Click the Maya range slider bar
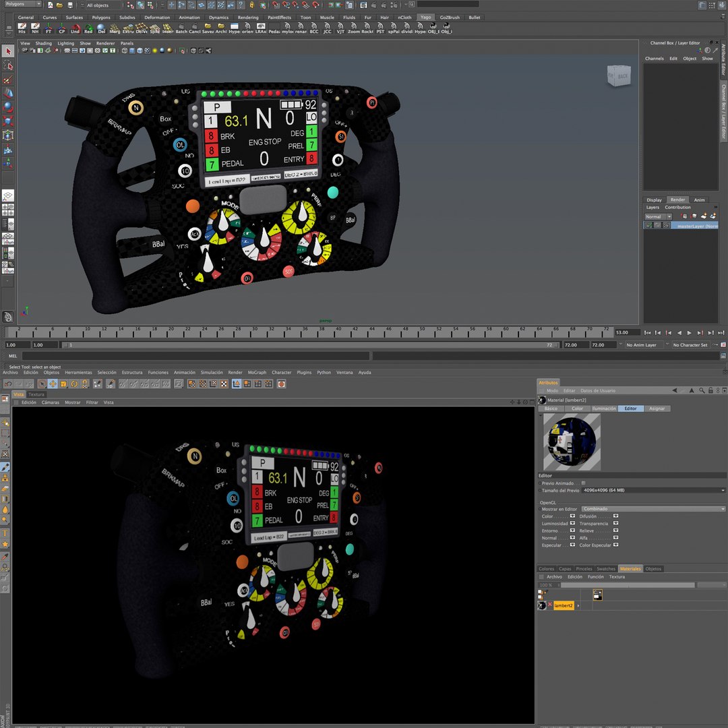This screenshot has width=728, height=728. point(311,345)
